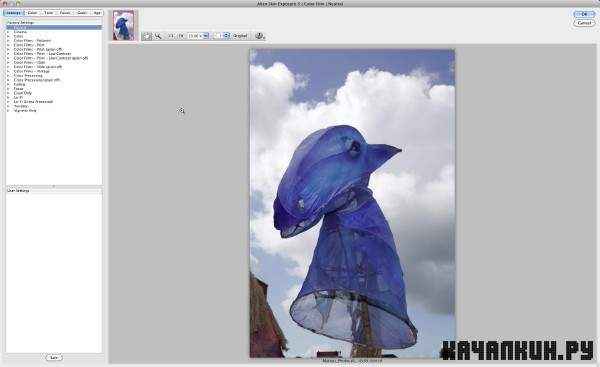Open the Age tab
This screenshot has height=367, width=600.
97,13
